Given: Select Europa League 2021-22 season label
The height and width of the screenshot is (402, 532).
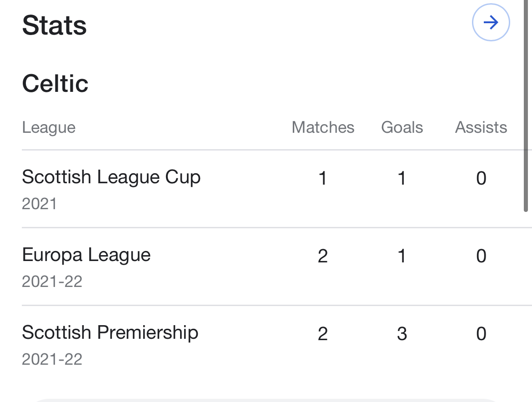Looking at the screenshot, I should (52, 281).
